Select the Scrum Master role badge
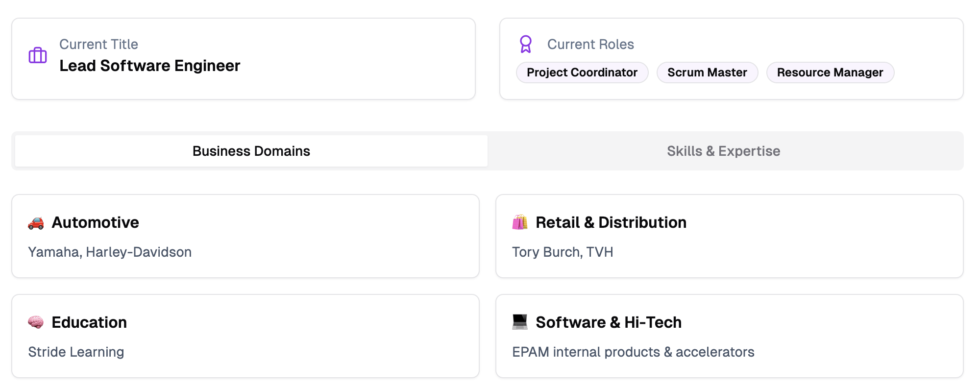980x388 pixels. 707,73
